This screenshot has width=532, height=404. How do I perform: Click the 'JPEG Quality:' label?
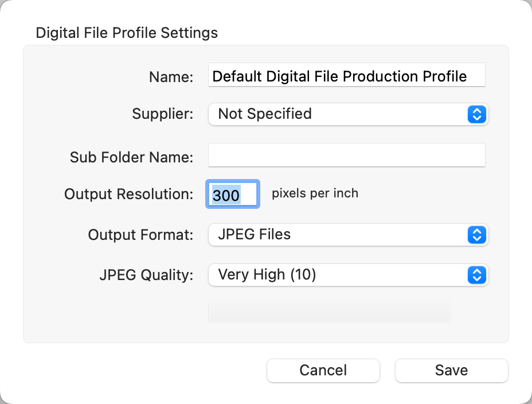[x=146, y=275]
